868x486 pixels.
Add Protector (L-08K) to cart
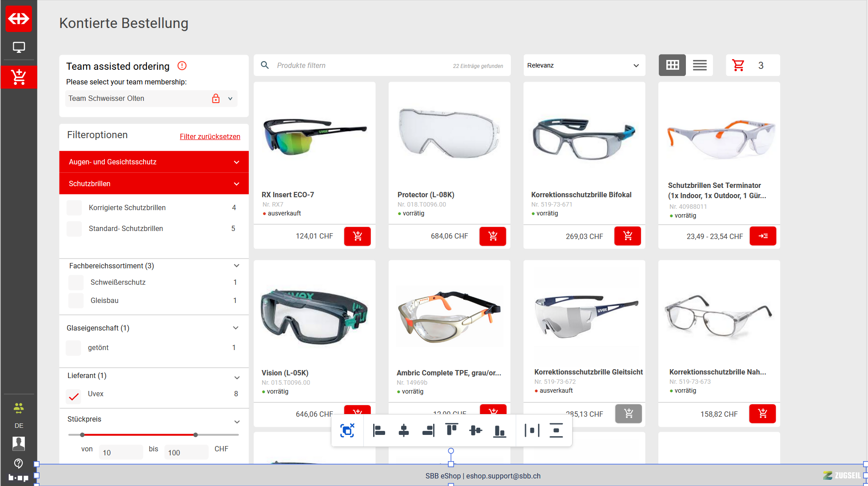pos(493,236)
